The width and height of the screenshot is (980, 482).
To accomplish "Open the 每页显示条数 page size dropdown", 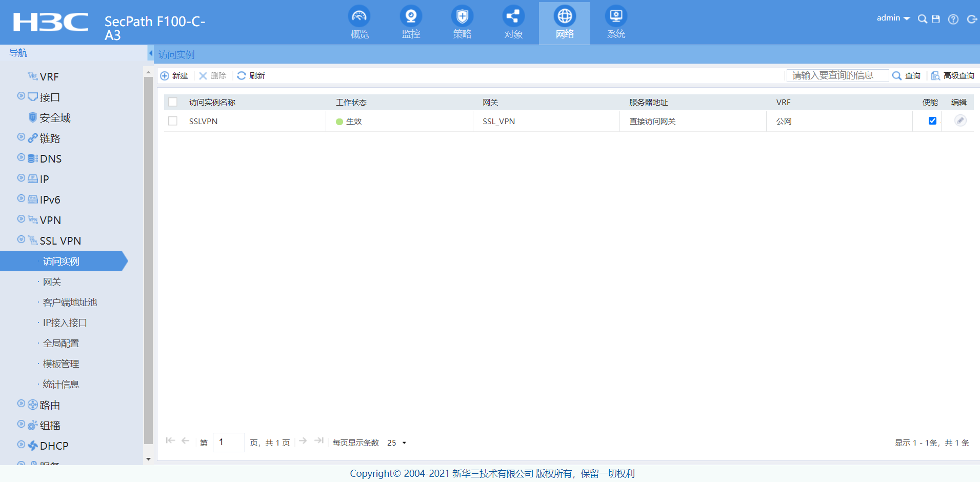I will (396, 443).
